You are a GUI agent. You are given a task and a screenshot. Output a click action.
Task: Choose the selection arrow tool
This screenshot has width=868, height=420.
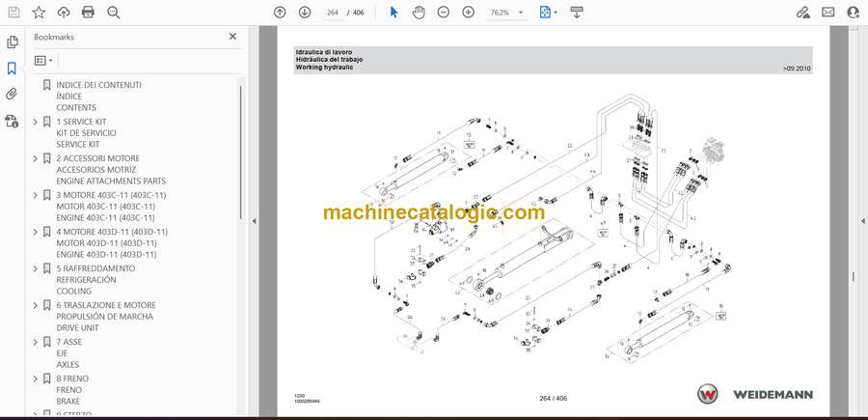[x=393, y=13]
